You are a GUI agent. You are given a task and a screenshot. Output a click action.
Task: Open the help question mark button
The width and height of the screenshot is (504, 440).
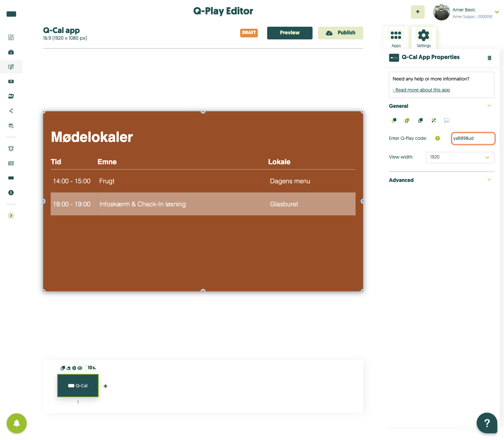(x=487, y=423)
